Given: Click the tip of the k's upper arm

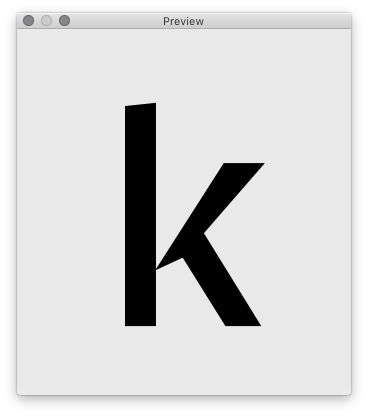Looking at the screenshot, I should pyautogui.click(x=244, y=164).
